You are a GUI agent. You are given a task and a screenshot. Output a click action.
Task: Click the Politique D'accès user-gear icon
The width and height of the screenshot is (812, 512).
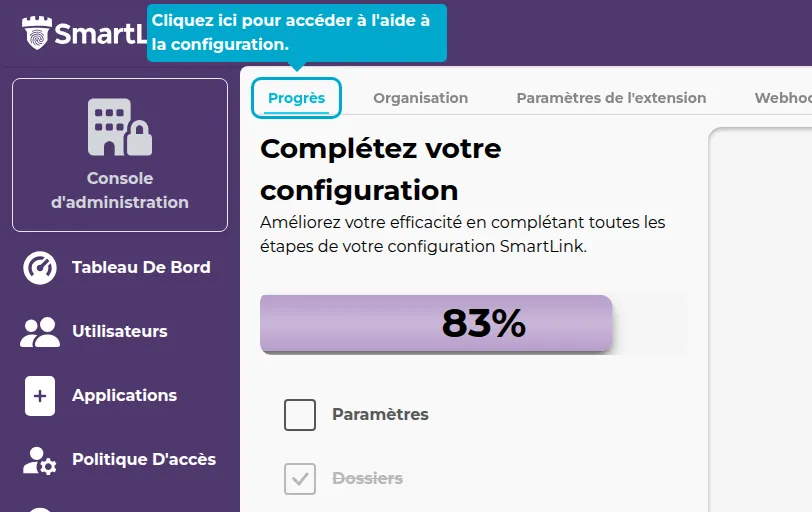point(40,460)
